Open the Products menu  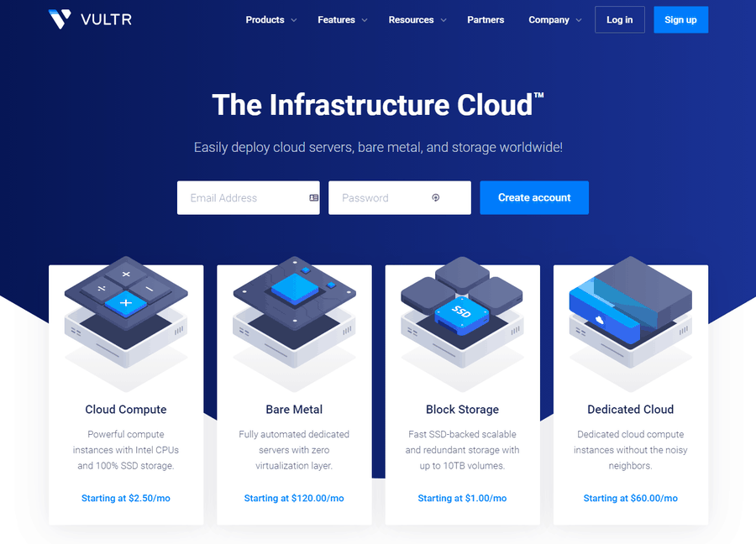click(265, 20)
